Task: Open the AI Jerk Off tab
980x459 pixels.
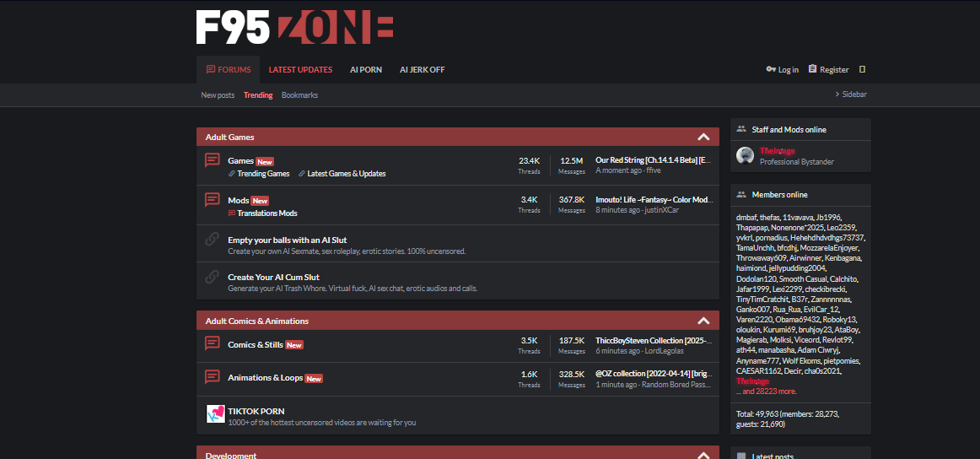Action: [422, 69]
